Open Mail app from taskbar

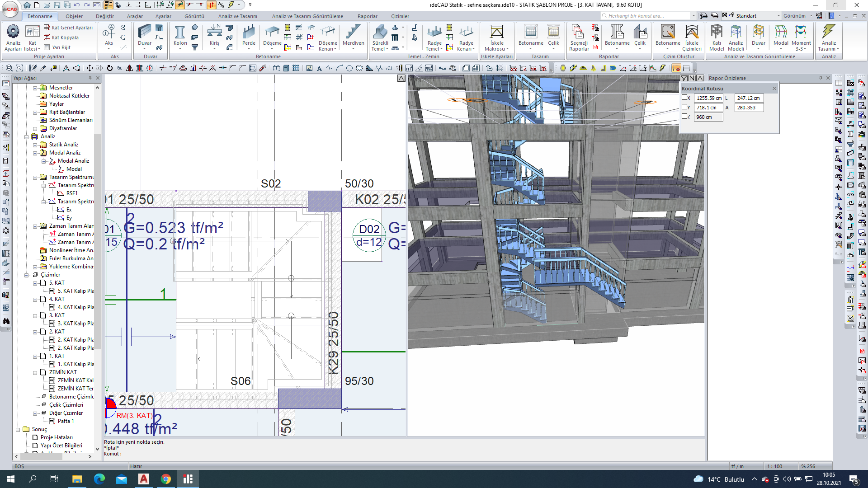click(x=122, y=479)
